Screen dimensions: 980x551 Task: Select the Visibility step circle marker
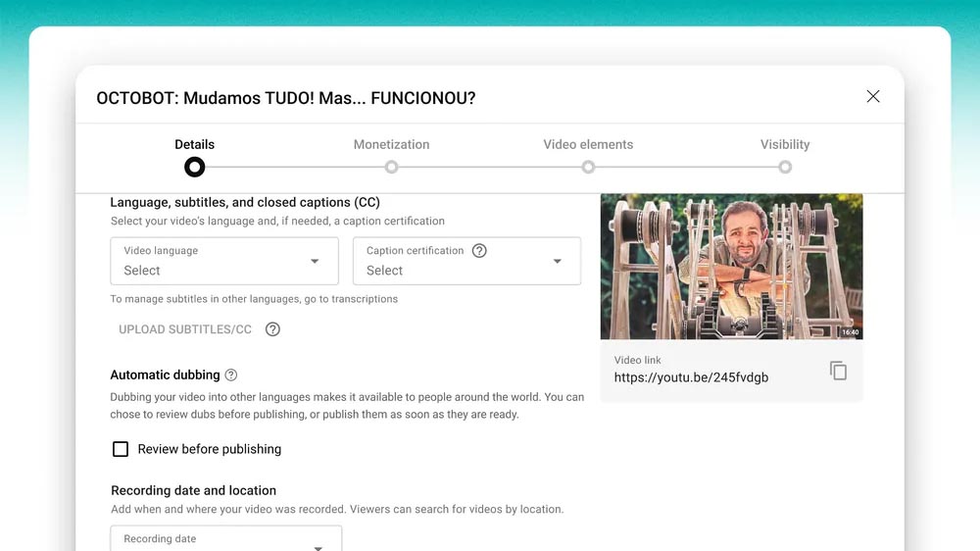(785, 167)
